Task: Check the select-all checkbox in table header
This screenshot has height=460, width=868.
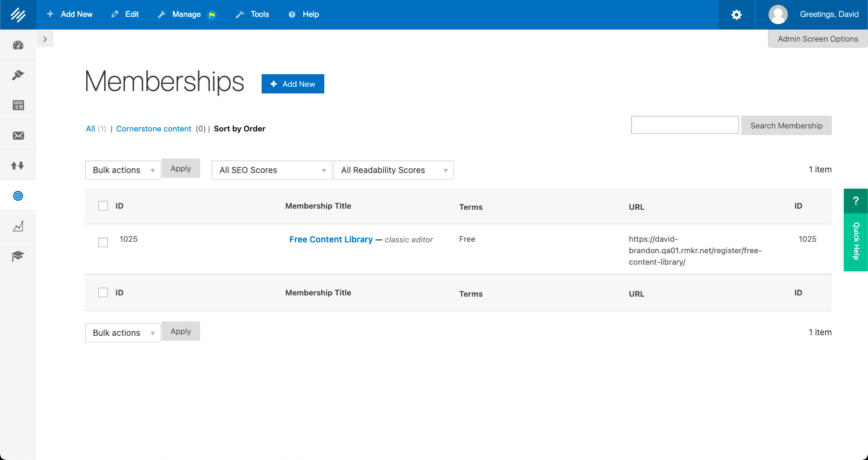Action: point(102,205)
